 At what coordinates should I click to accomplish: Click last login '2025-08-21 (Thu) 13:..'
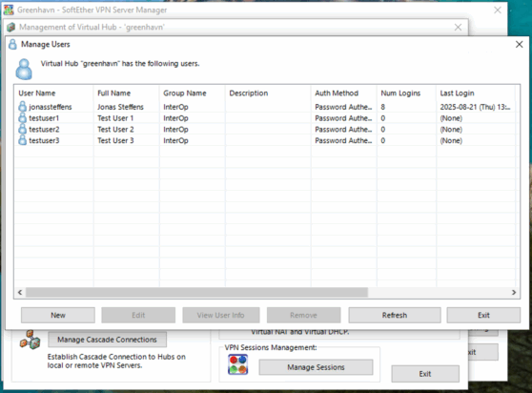click(476, 107)
